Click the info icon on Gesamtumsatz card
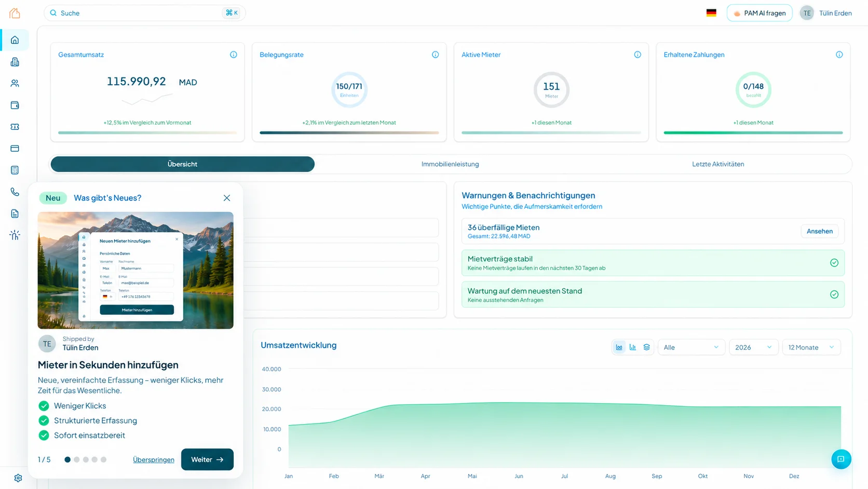868x489 pixels. pos(234,55)
